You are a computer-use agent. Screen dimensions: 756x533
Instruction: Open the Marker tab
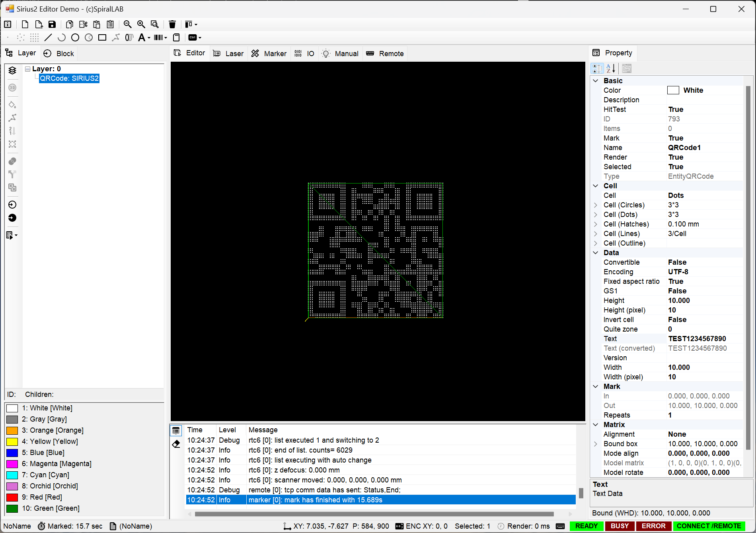pos(269,53)
